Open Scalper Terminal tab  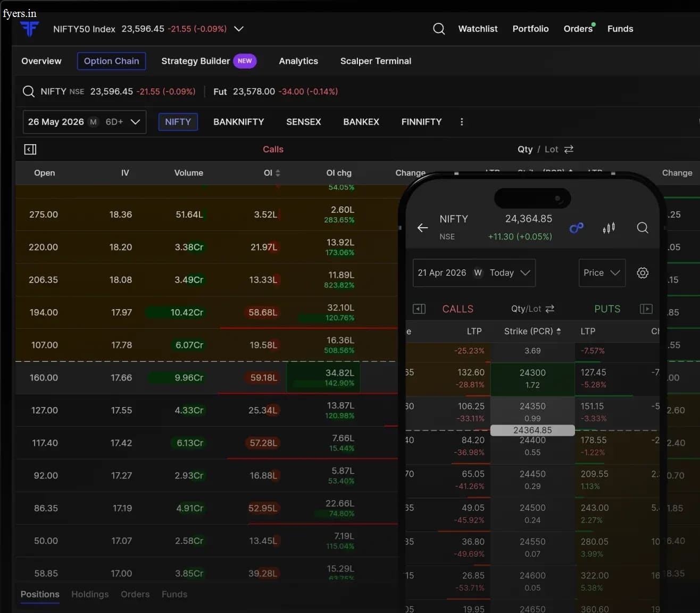click(x=376, y=61)
